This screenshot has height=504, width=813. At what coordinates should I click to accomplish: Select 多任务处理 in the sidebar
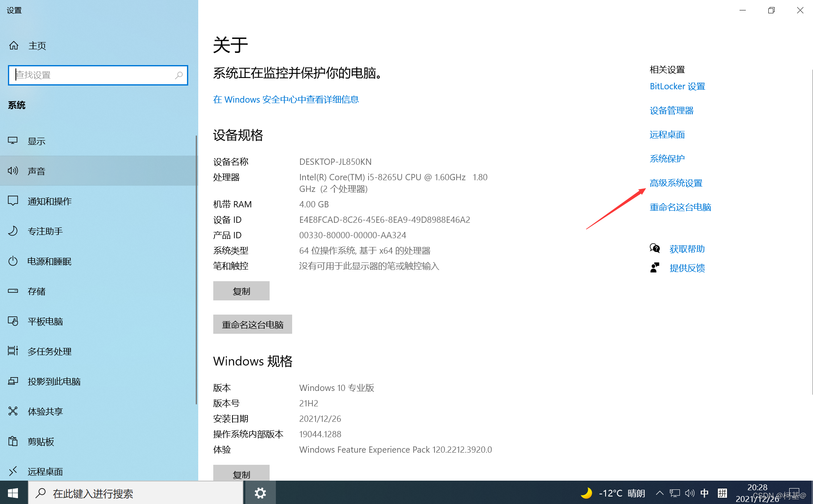(98, 351)
